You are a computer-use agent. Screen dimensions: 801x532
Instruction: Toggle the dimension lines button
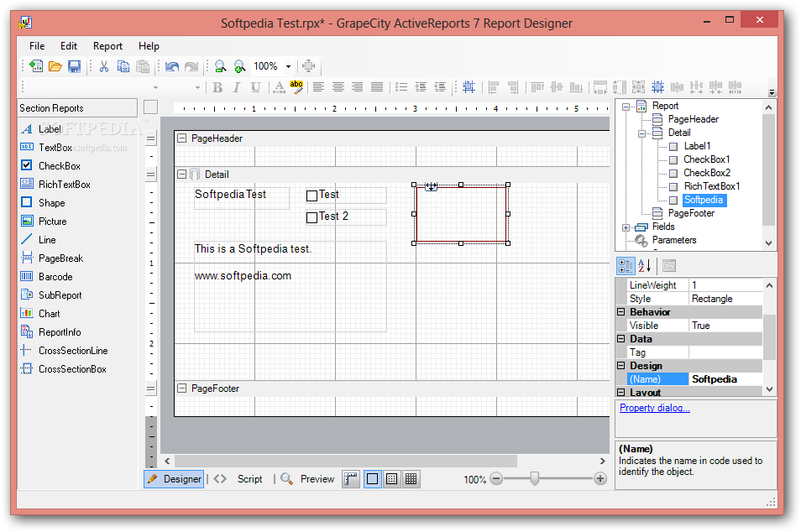point(351,479)
